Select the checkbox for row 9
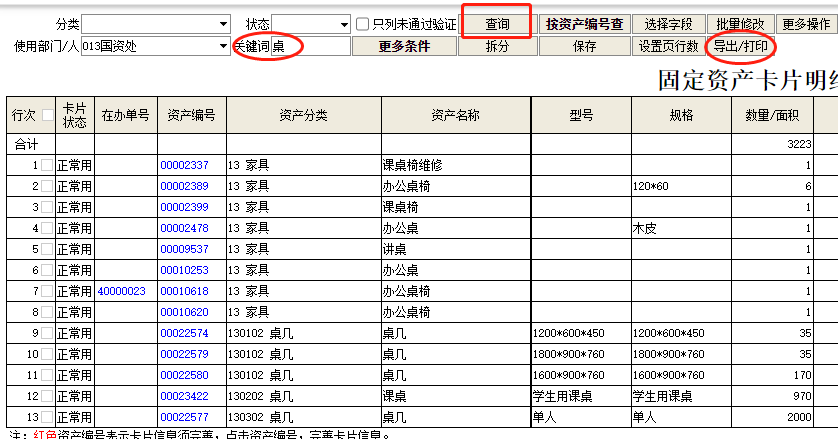This screenshot has width=838, height=439. [x=47, y=333]
